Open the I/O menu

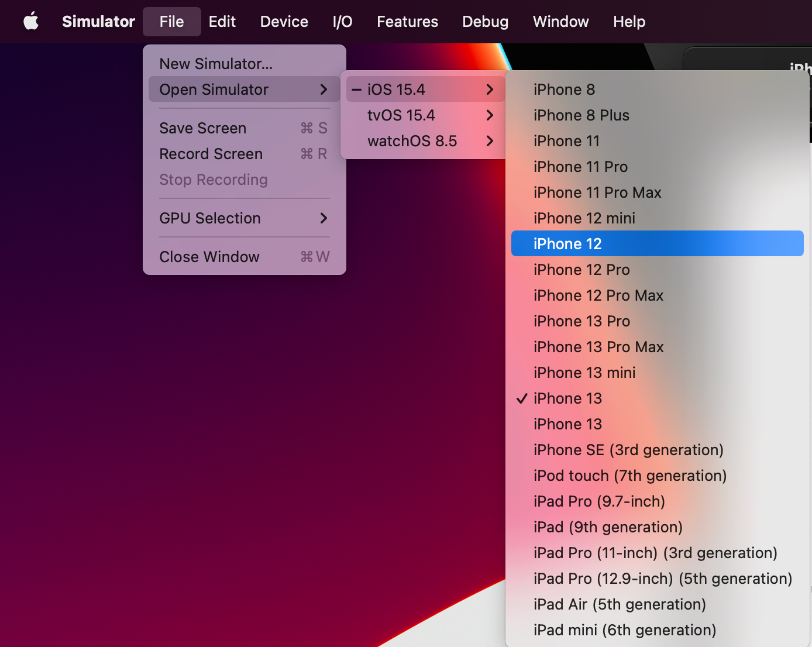point(342,22)
